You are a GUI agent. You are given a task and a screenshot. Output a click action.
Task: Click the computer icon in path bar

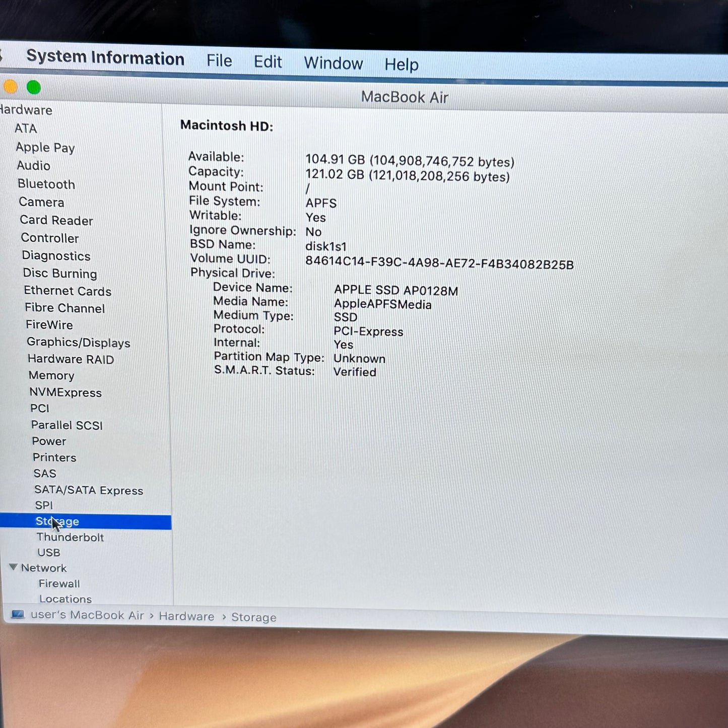coord(18,614)
